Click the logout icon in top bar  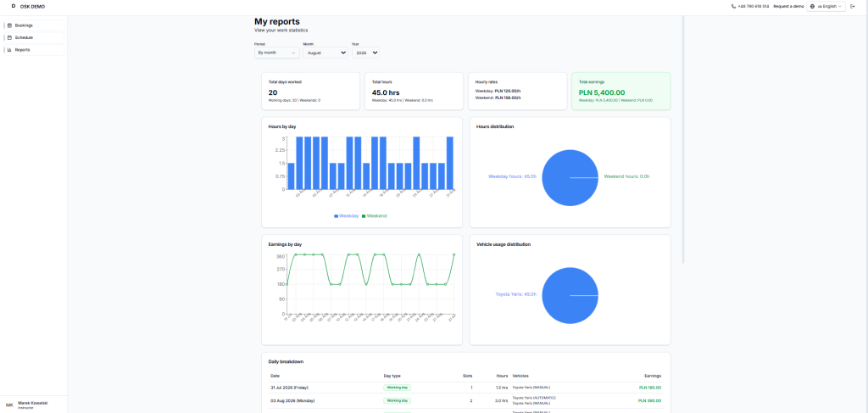[x=853, y=7]
